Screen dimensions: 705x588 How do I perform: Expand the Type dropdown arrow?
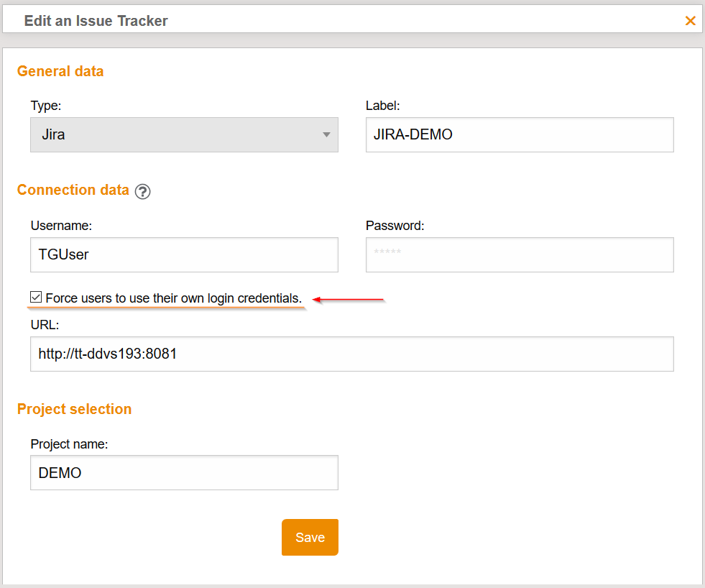326,134
